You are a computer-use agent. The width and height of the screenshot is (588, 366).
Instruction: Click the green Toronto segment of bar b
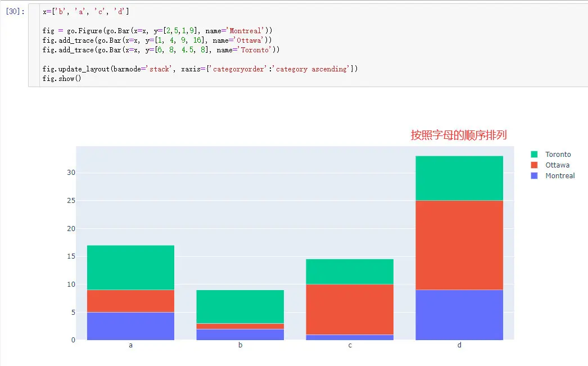(x=240, y=307)
